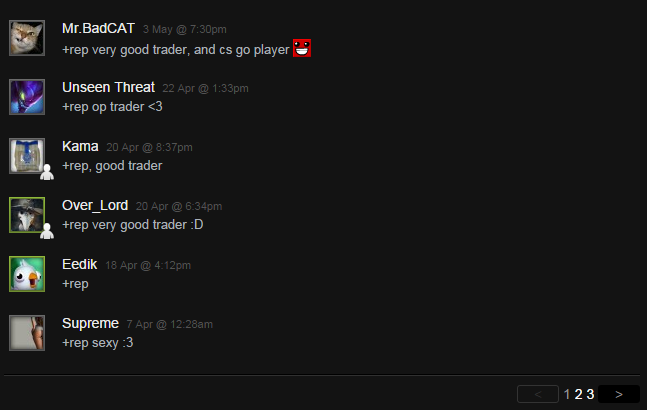This screenshot has height=410, width=647.
Task: Click the next page arrow button
Action: tap(619, 394)
